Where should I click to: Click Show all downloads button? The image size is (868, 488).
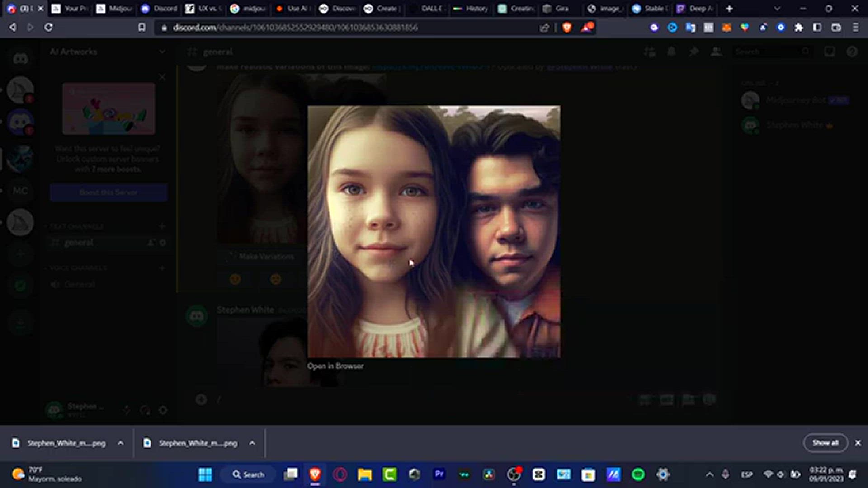coord(825,443)
